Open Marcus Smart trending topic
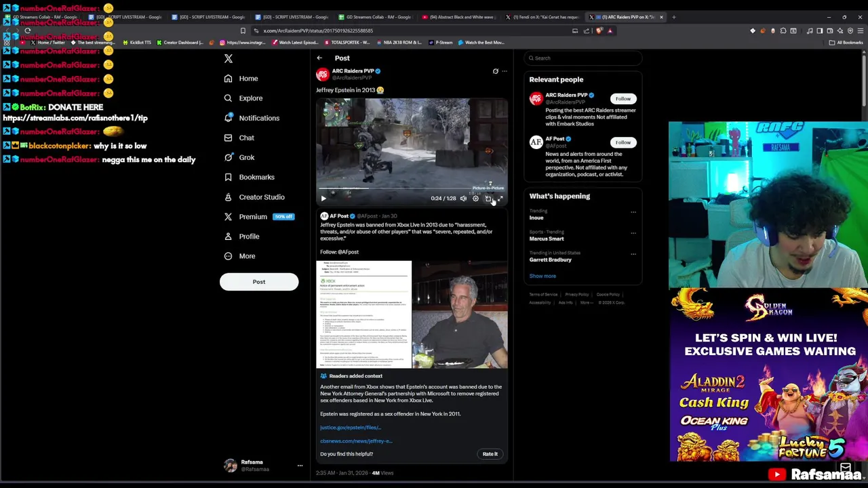Screen dimensions: 868x488 pyautogui.click(x=547, y=239)
